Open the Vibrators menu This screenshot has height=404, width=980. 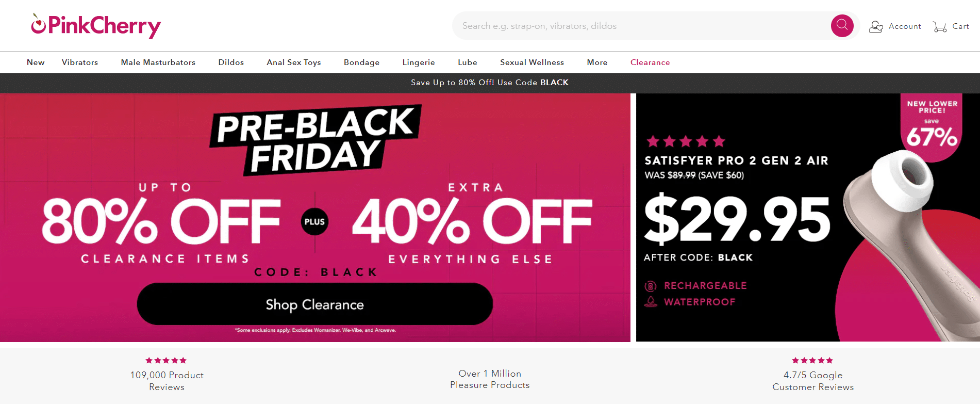[80, 62]
